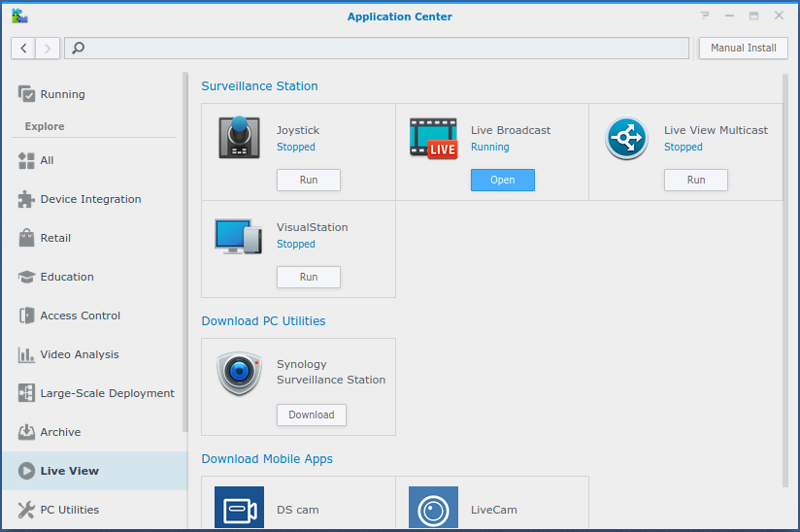Click the sidebar vertical scrollbar
Screen dimensions: 800x532
(185, 252)
